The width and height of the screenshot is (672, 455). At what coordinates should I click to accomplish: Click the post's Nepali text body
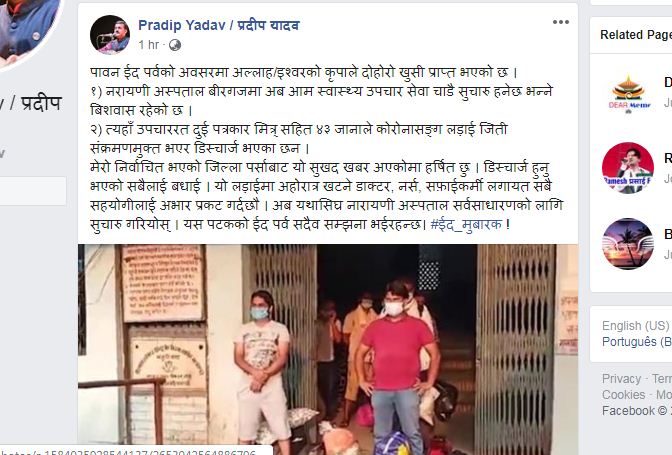(326, 148)
